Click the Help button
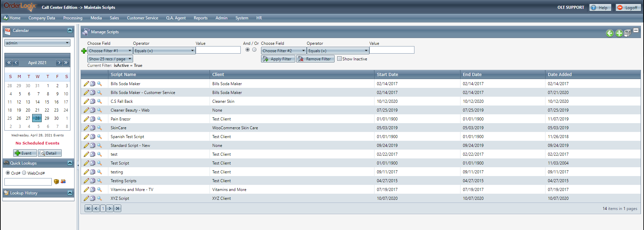Image resolution: width=644 pixels, height=230 pixels. click(x=600, y=7)
